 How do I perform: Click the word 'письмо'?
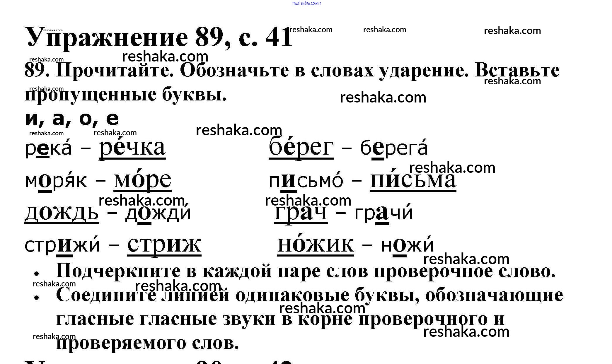(x=306, y=181)
